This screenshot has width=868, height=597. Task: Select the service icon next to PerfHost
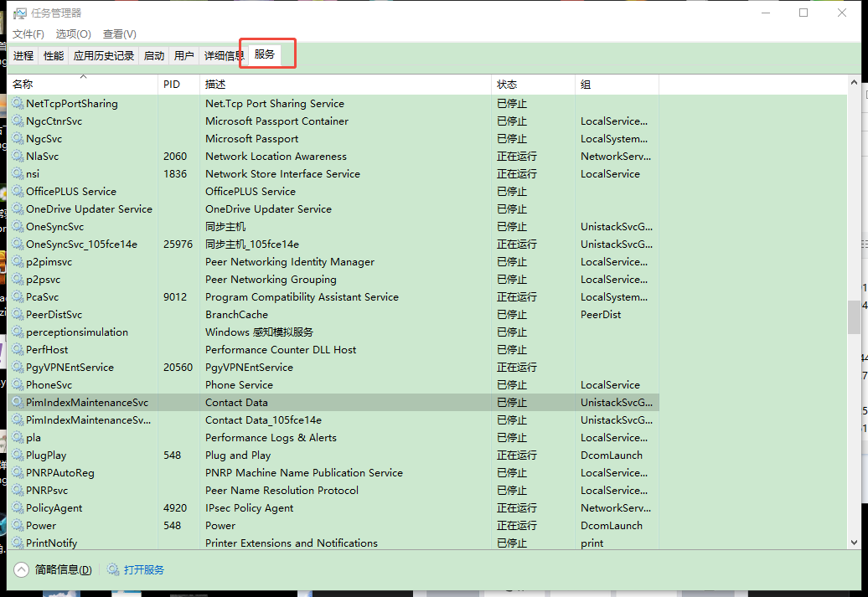click(18, 350)
